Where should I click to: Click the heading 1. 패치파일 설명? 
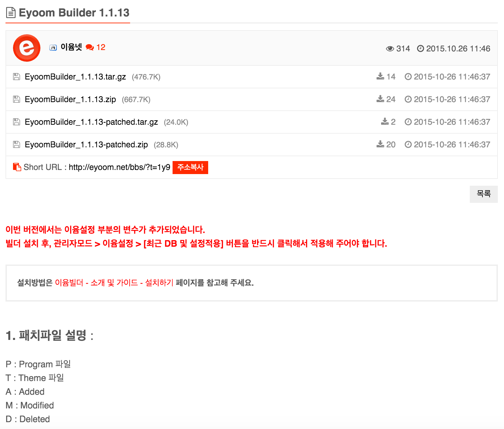click(50, 335)
